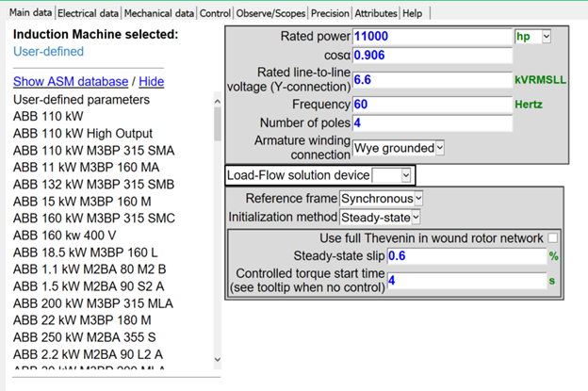Click the cosα power factor field
The image size is (588, 391).
pos(433,56)
